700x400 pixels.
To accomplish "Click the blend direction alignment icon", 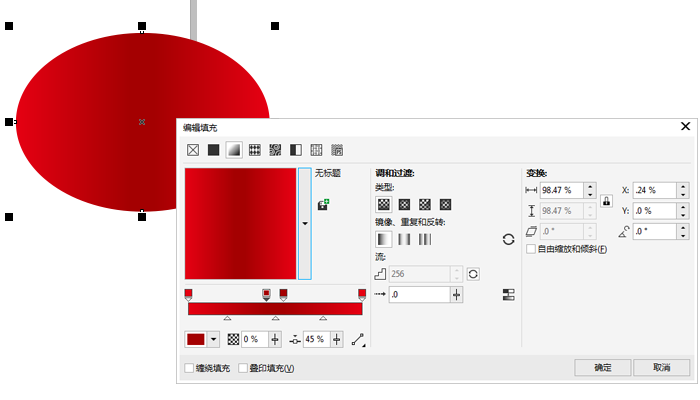I will [508, 295].
